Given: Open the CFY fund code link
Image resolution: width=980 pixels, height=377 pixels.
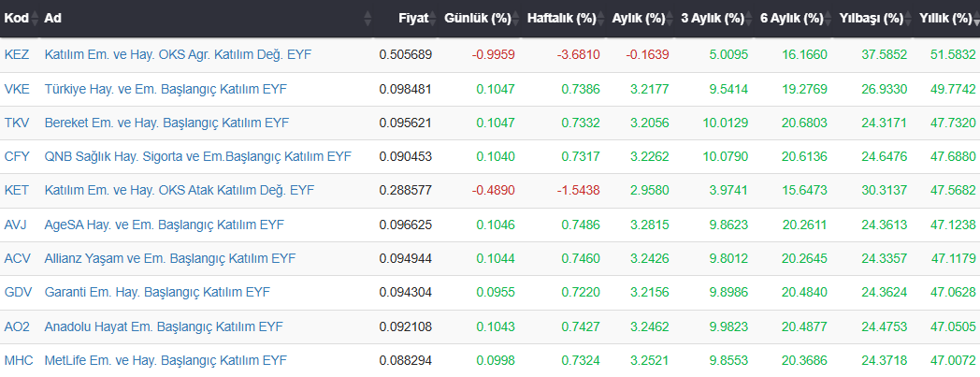Looking at the screenshot, I should (17, 156).
